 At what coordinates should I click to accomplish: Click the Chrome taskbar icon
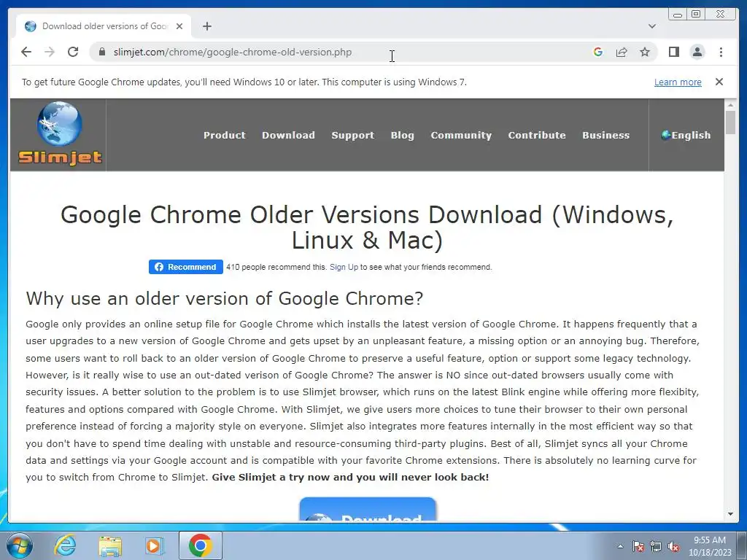coord(200,545)
